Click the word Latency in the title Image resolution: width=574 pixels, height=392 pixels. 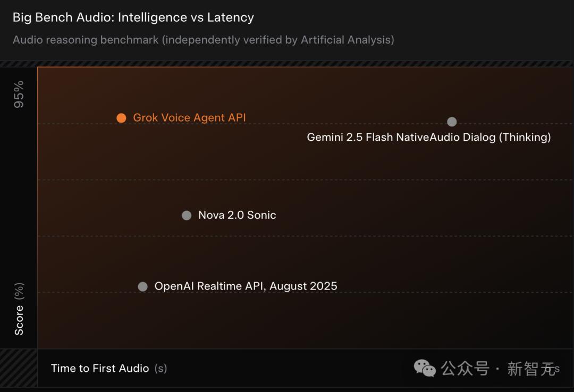point(231,17)
